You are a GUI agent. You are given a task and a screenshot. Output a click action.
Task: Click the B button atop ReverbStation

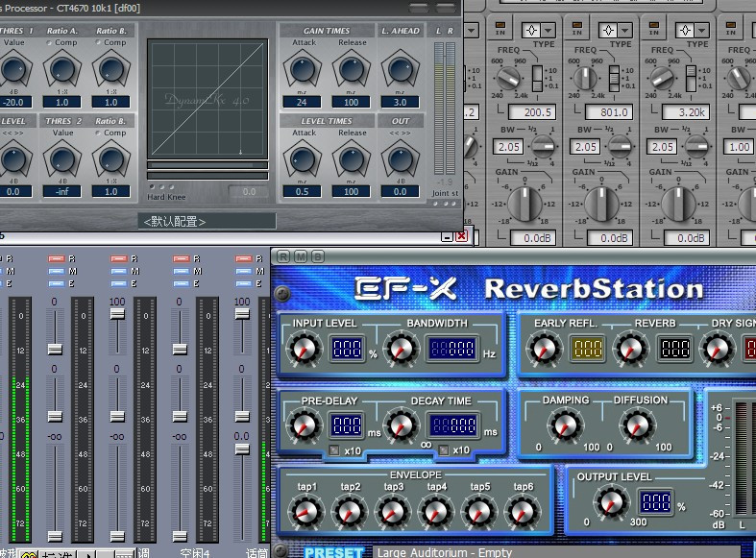318,256
